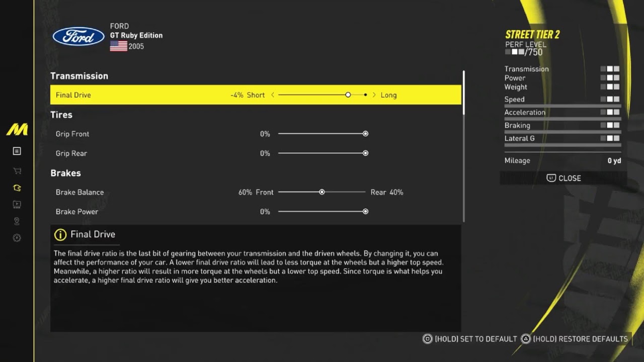
Task: Click the 60% Front brake balance value
Action: [x=256, y=192]
